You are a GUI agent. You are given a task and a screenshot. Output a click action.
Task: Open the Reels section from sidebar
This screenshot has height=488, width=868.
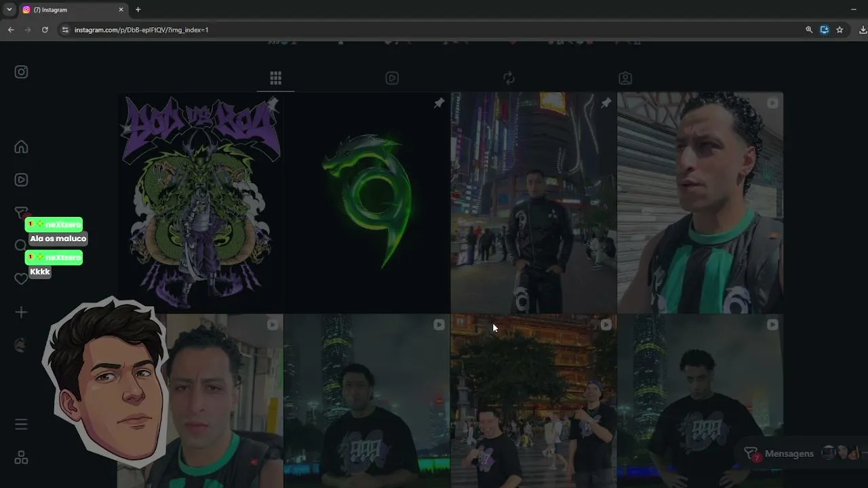pyautogui.click(x=22, y=180)
